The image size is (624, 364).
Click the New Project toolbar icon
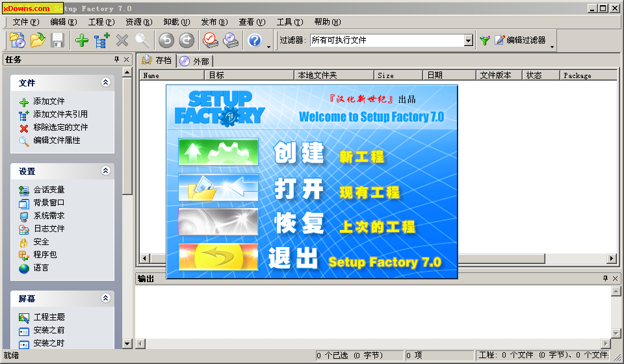click(18, 40)
